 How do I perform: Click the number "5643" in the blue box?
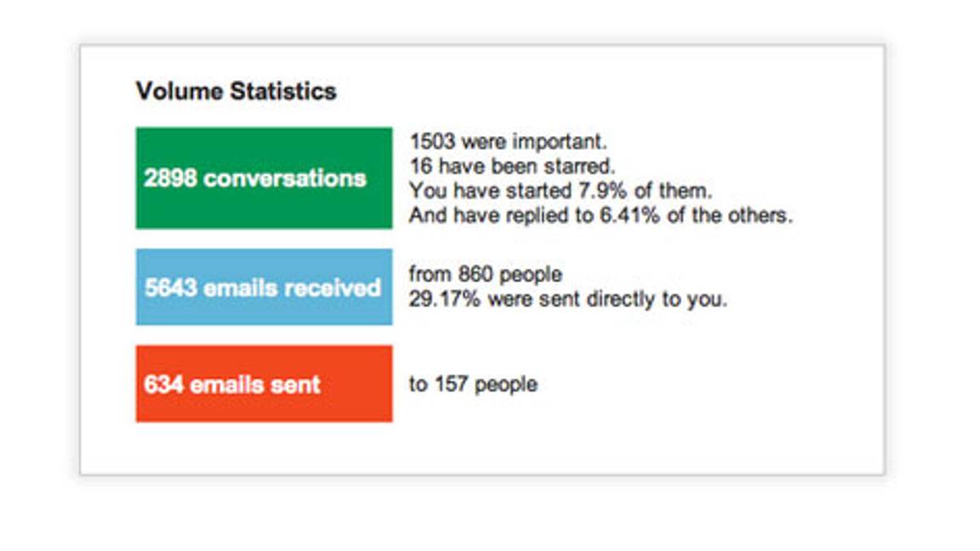click(x=171, y=287)
